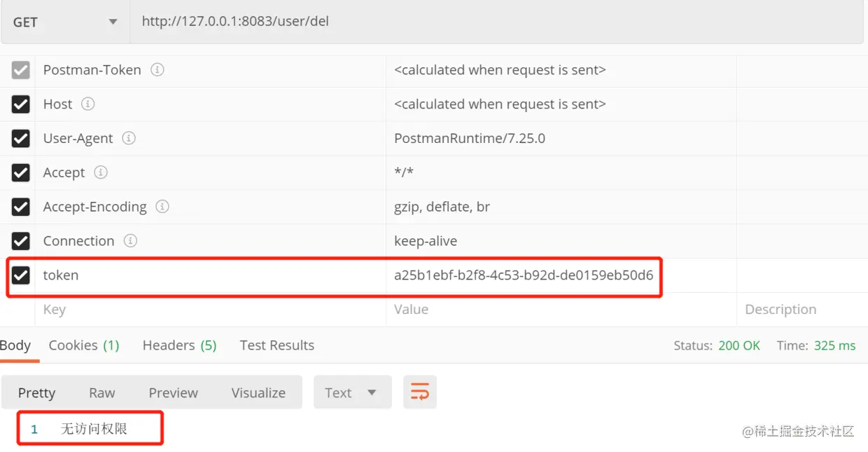Viewport: 868px width, 452px height.
Task: Click the request URL input field
Action: pyautogui.click(x=497, y=22)
